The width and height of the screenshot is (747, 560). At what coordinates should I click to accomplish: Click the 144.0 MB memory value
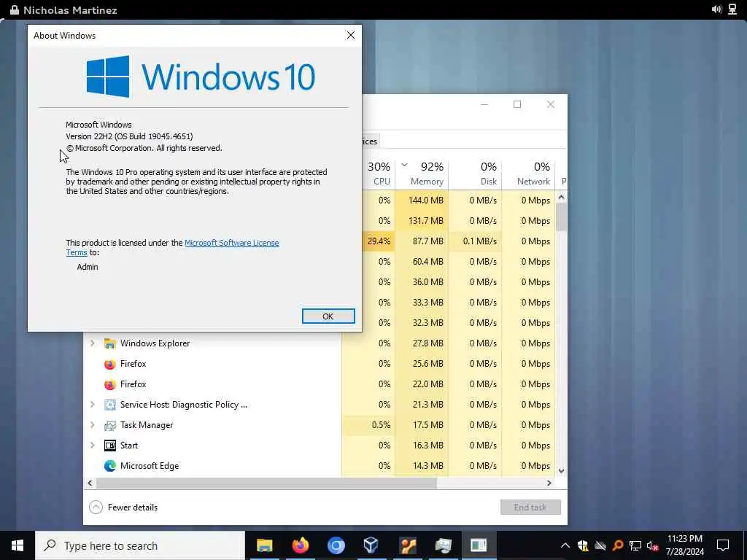[425, 201]
